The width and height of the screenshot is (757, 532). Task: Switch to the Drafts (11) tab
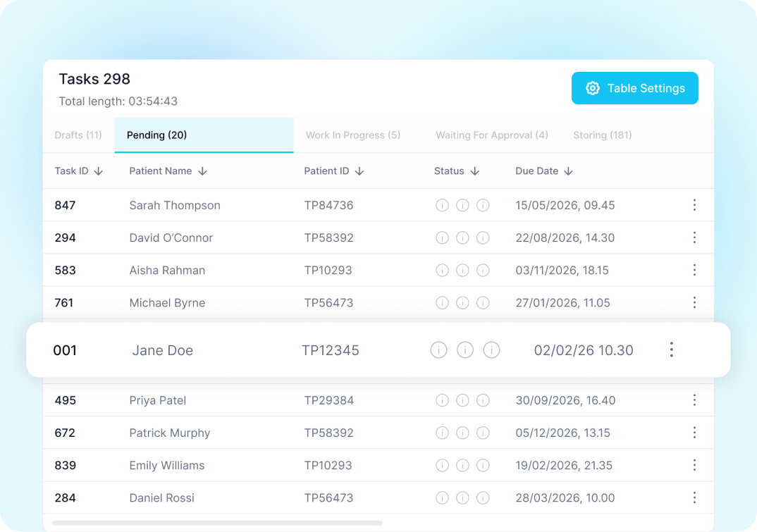coord(78,135)
